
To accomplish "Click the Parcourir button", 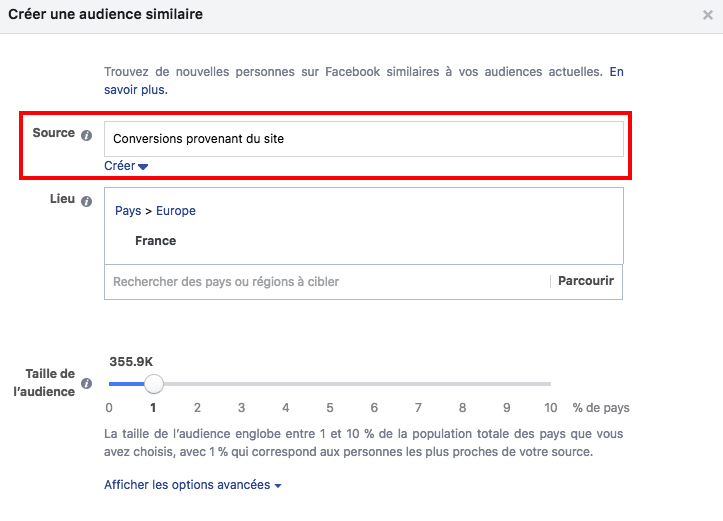I will 585,281.
